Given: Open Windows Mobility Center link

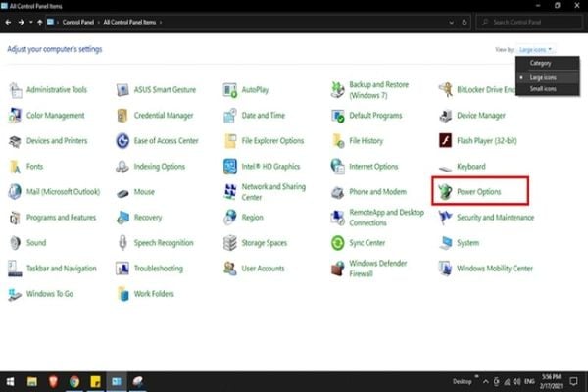Looking at the screenshot, I should tap(495, 269).
